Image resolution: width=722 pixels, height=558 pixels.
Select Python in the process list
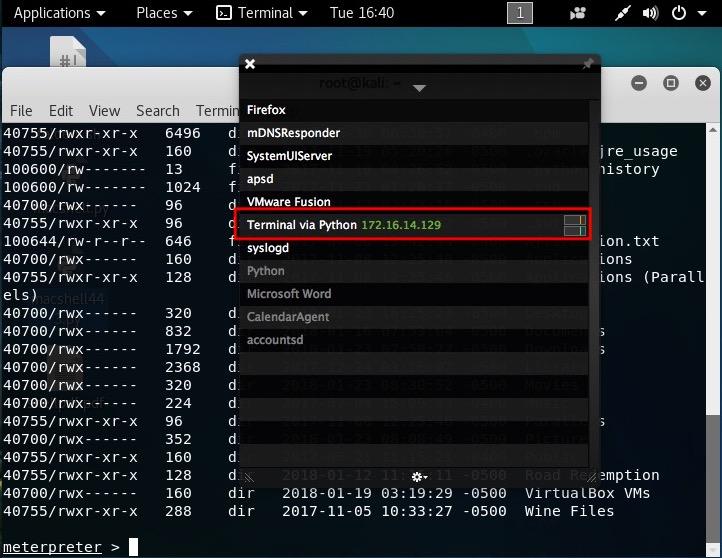pyautogui.click(x=413, y=271)
